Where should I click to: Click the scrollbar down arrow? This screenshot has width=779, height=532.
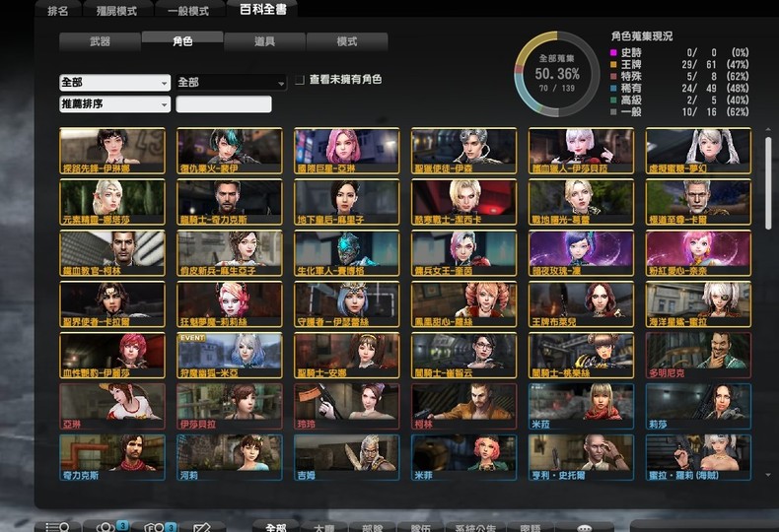click(768, 475)
